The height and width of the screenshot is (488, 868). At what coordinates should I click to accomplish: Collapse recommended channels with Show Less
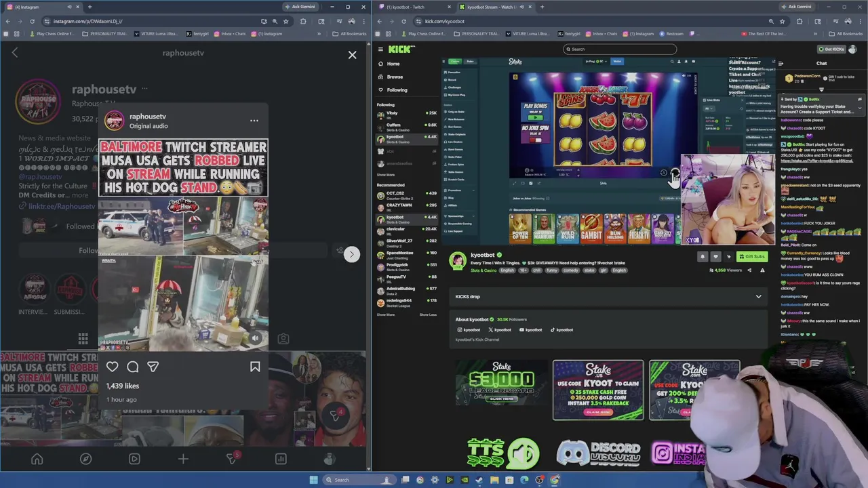tap(428, 314)
